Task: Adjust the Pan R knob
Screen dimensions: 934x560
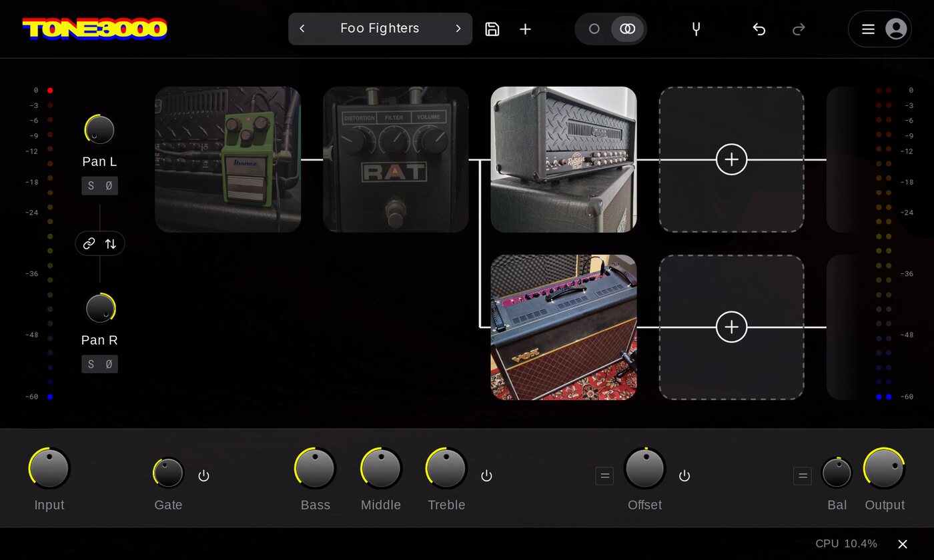Action: [100, 308]
